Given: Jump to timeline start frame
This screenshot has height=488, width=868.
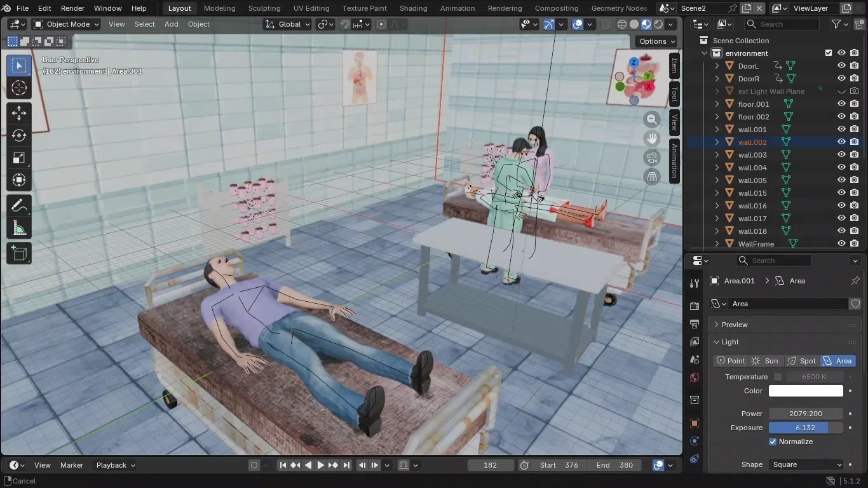Looking at the screenshot, I should point(283,465).
